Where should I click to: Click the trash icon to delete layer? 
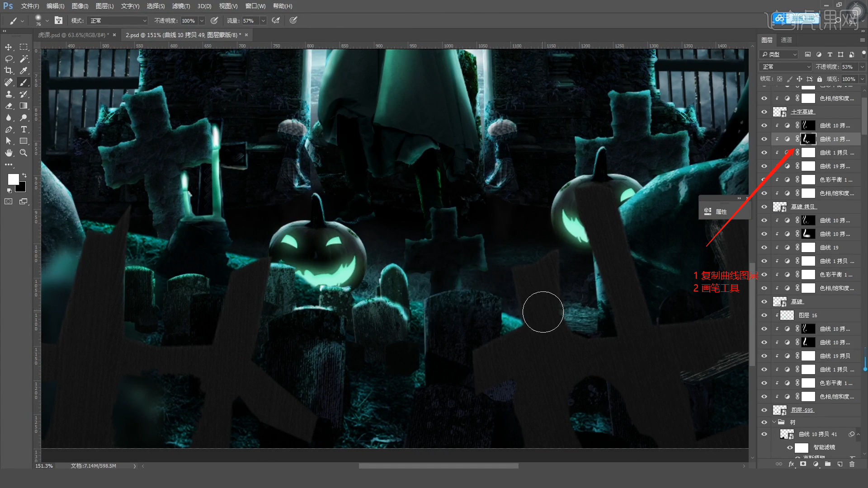click(852, 464)
